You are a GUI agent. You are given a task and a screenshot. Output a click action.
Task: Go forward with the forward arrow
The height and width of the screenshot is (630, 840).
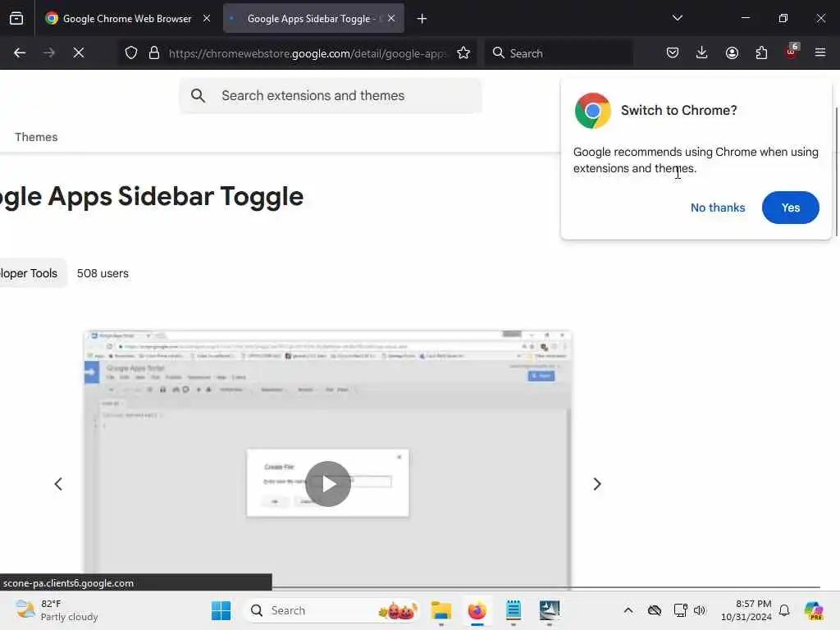tap(49, 52)
